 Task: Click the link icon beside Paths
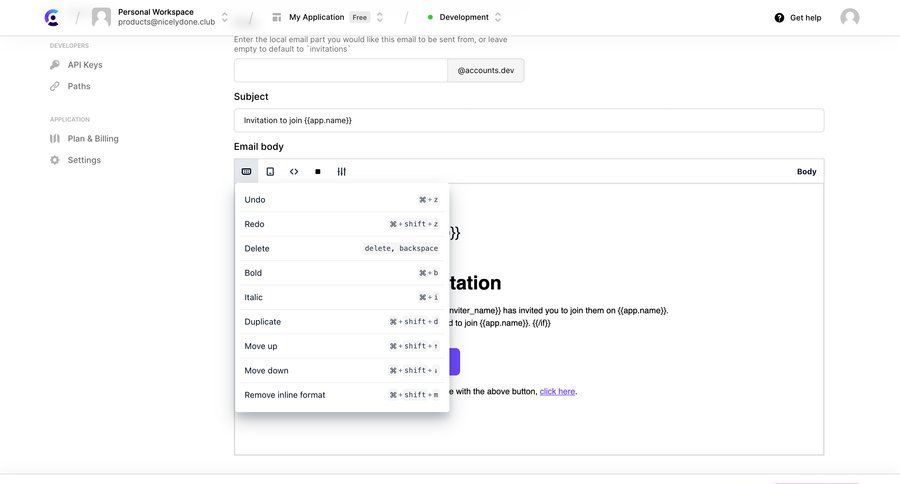(55, 86)
